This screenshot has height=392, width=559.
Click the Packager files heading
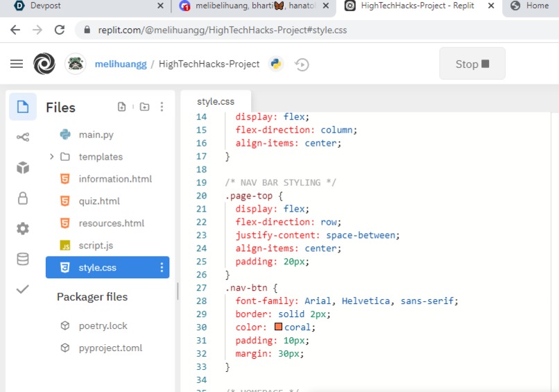(x=92, y=297)
